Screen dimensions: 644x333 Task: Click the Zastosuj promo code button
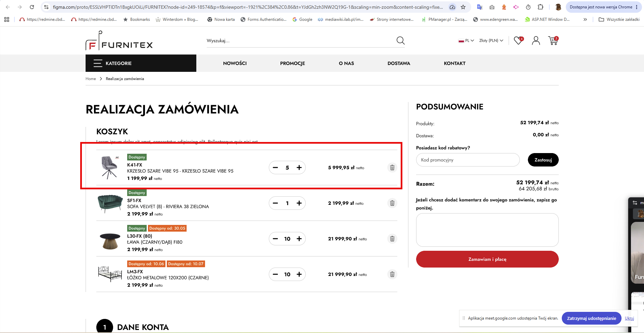(543, 160)
